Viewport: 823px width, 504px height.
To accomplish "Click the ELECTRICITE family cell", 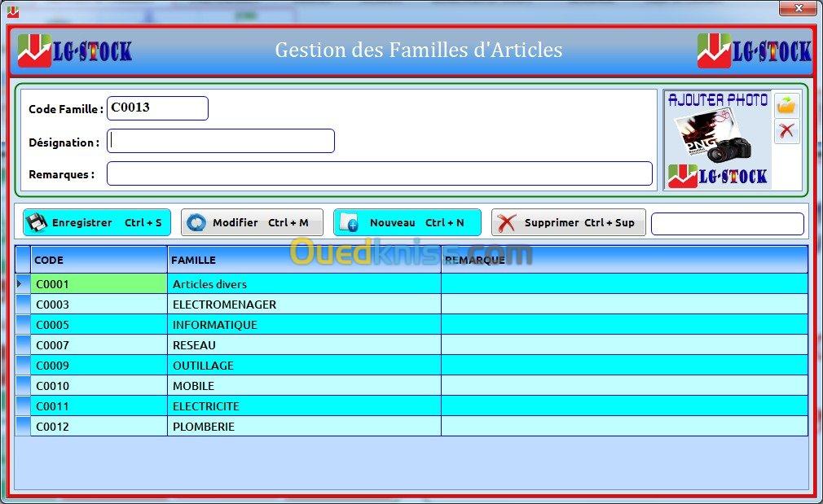I will pyautogui.click(x=304, y=406).
